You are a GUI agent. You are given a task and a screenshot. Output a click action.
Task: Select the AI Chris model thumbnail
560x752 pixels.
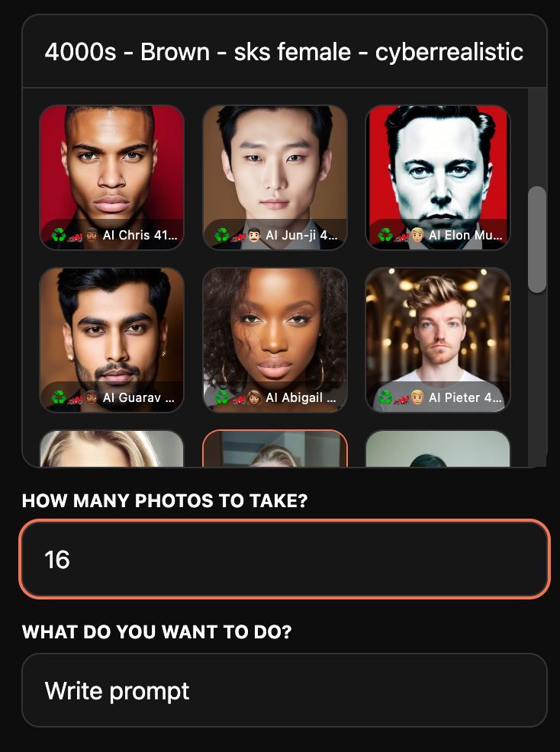pos(112,178)
